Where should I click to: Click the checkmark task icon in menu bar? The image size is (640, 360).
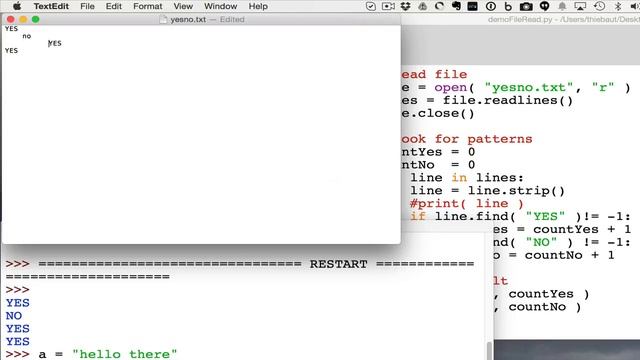pos(370,6)
